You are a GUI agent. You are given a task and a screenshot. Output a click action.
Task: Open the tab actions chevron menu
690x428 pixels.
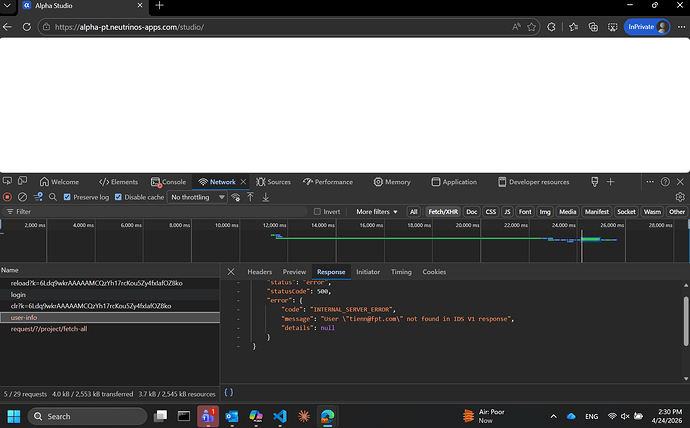pyautogui.click(x=7, y=6)
